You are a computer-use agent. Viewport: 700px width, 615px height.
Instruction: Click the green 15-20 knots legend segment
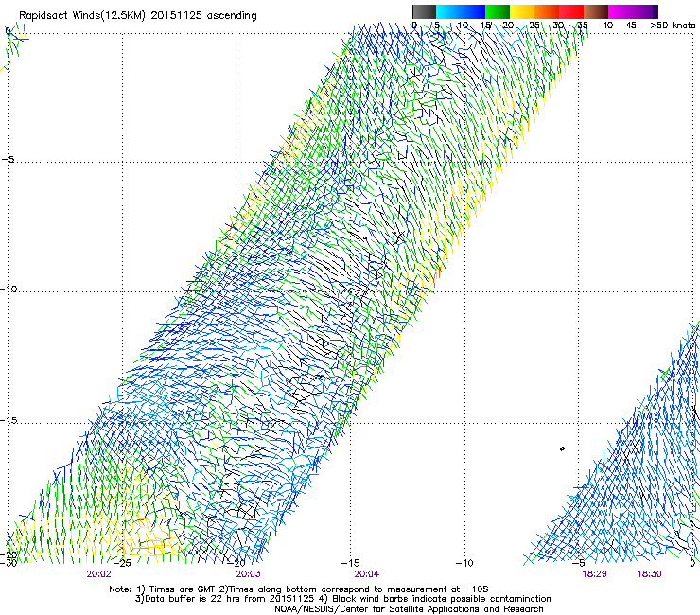[498, 11]
